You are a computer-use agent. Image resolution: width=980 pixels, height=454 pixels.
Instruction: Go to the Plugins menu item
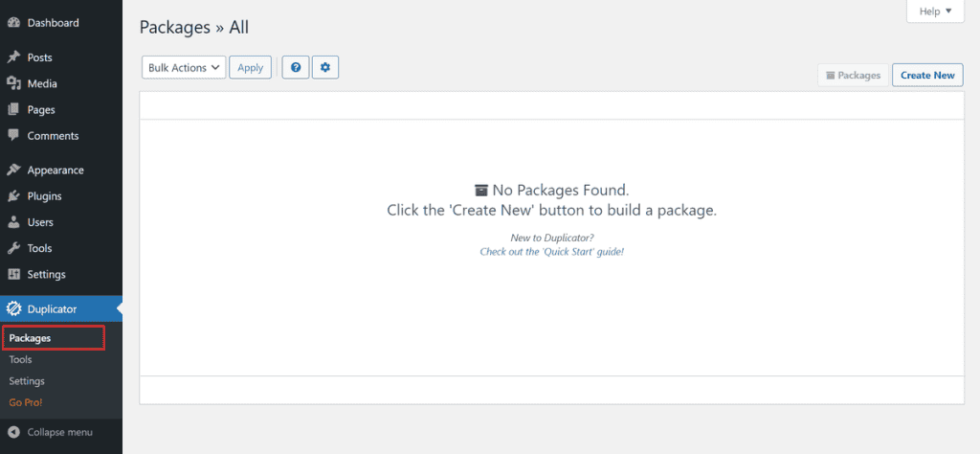(61, 196)
